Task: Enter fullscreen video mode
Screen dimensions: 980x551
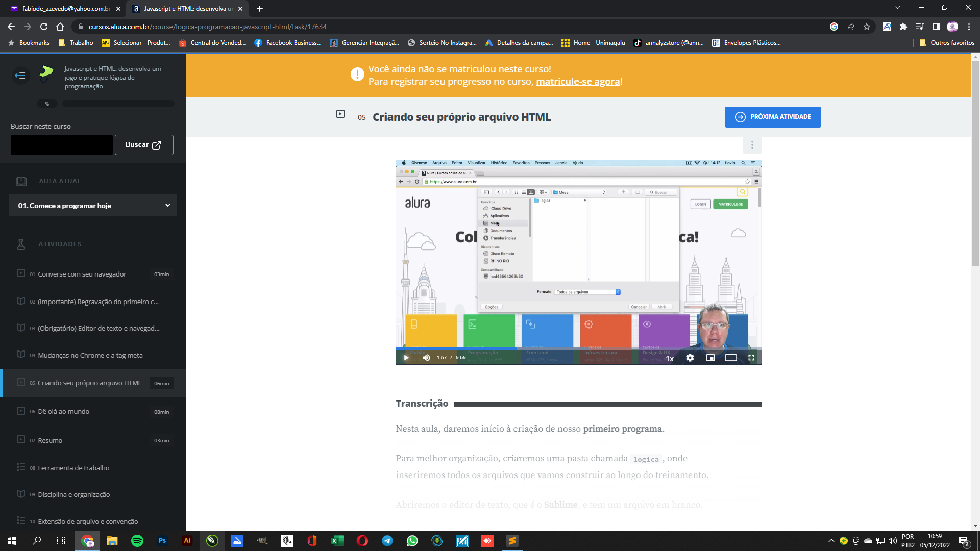Action: (751, 358)
